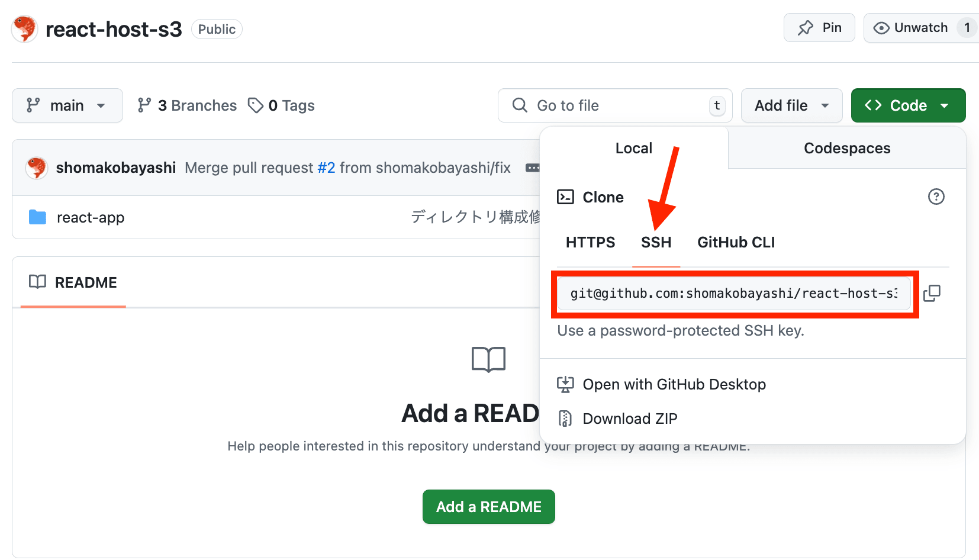Switch to the Codespaces tab

tap(847, 148)
